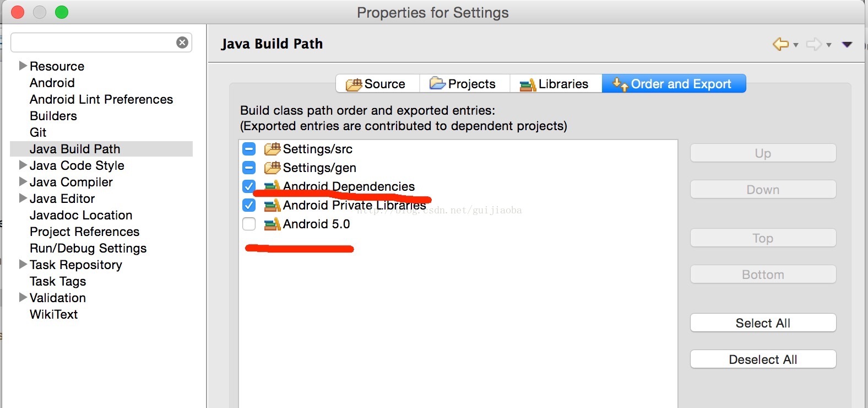
Task: Click the filter text input field
Action: tap(93, 42)
